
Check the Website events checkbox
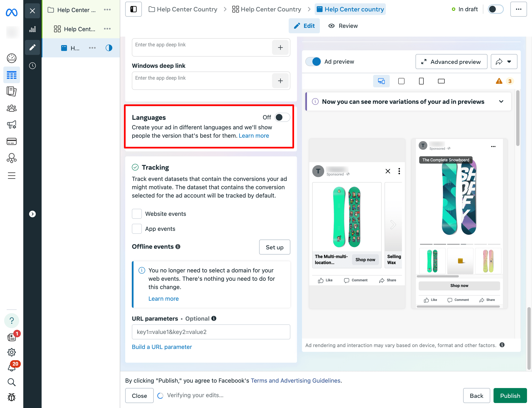(137, 214)
